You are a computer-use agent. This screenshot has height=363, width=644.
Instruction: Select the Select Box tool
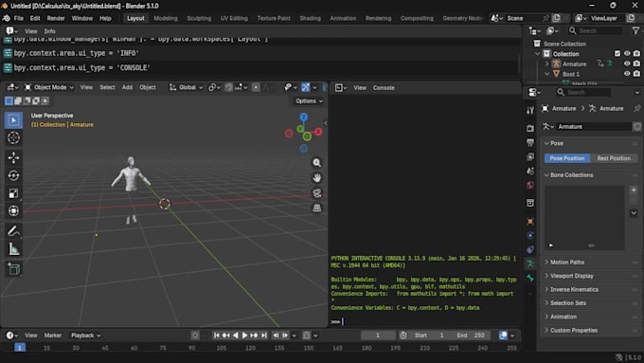13,120
